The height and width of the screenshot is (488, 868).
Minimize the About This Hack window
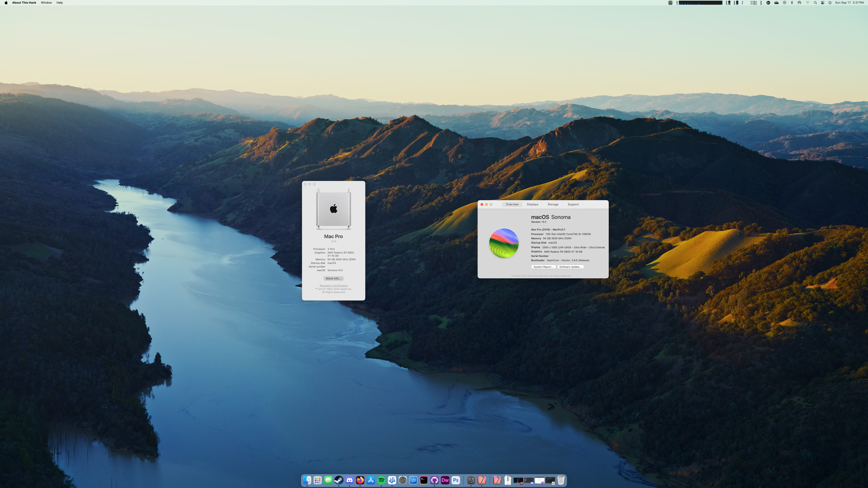tap(486, 204)
